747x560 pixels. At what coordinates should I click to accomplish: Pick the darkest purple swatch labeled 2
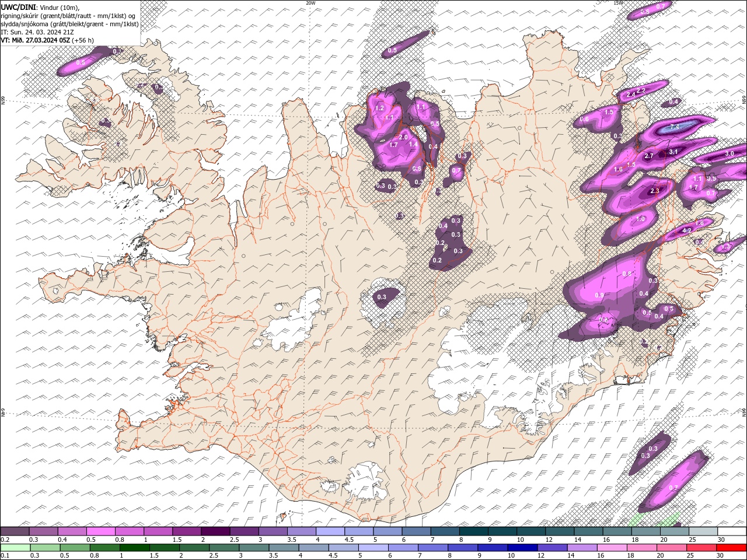[x=215, y=531]
